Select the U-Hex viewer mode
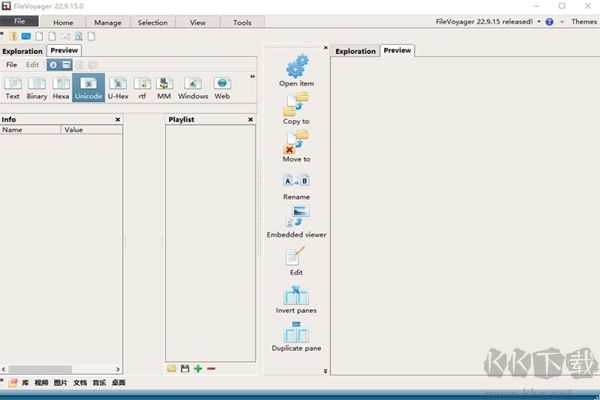 pyautogui.click(x=118, y=88)
